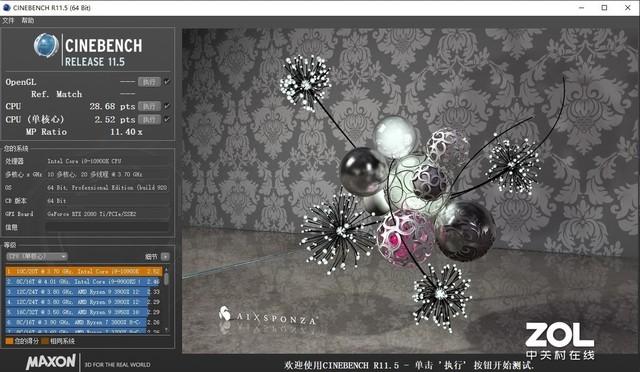
Task: Click the orange 您的得分 legend swatch
Action: coord(9,341)
